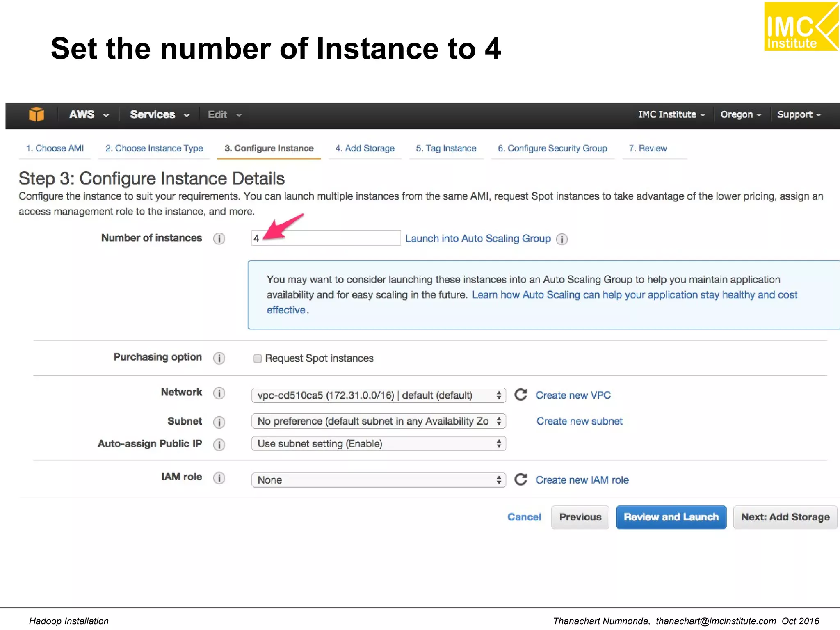Click info icon next to IAM role
This screenshot has width=840, height=630.
click(x=219, y=478)
